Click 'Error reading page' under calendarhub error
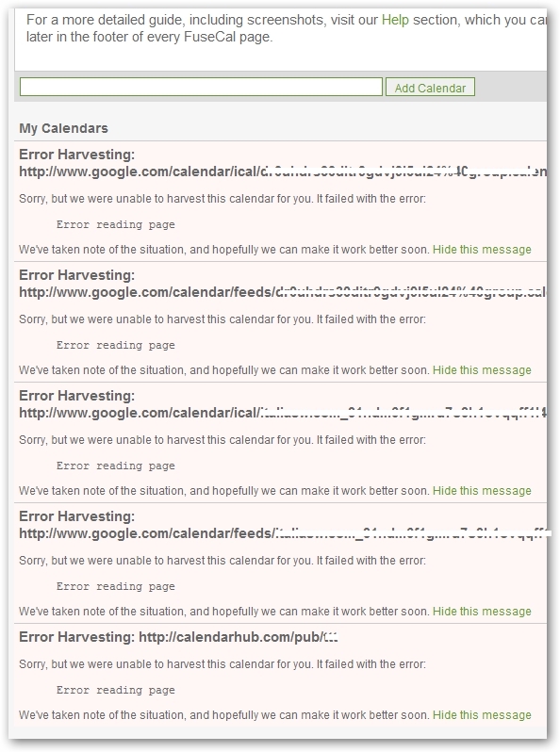 point(116,690)
